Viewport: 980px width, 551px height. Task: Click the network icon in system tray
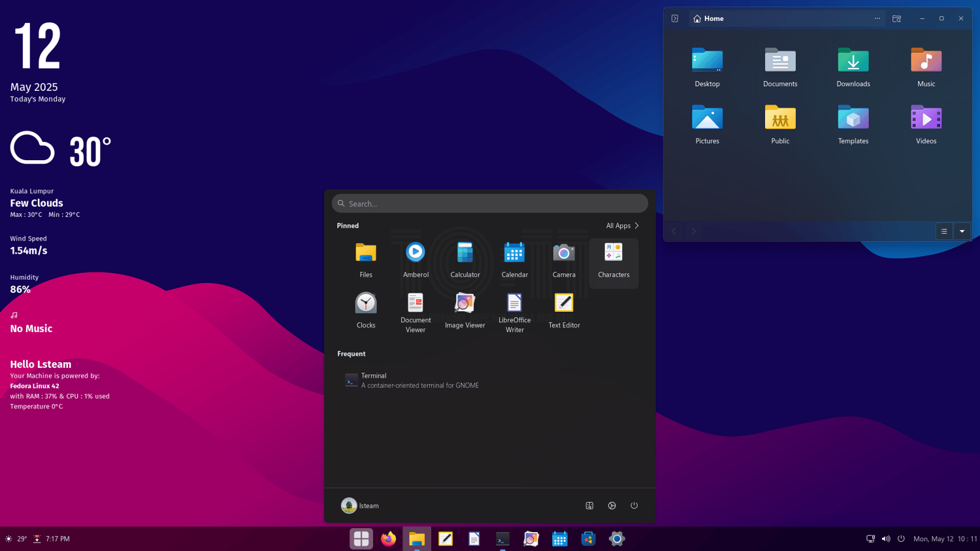[x=870, y=539]
